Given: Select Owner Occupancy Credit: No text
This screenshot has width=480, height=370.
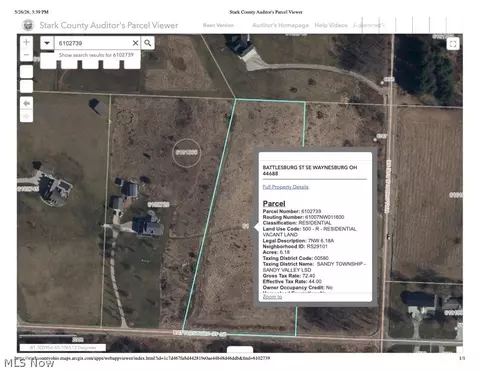Looking at the screenshot, I should pos(298,287).
